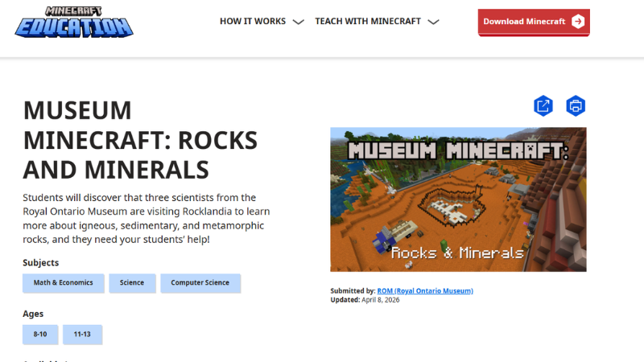This screenshot has height=362, width=644.
Task: Open the Rocks & Minerals lesson thumbnail
Action: tap(458, 200)
